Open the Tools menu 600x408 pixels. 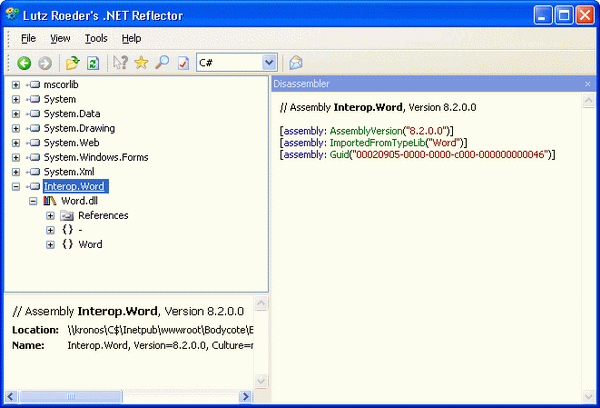(x=96, y=38)
